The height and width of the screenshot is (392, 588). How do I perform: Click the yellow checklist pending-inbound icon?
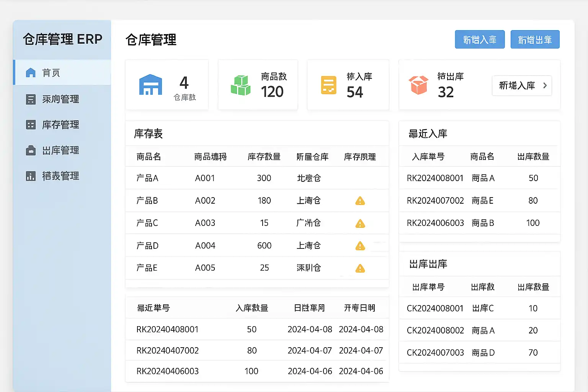pyautogui.click(x=328, y=85)
